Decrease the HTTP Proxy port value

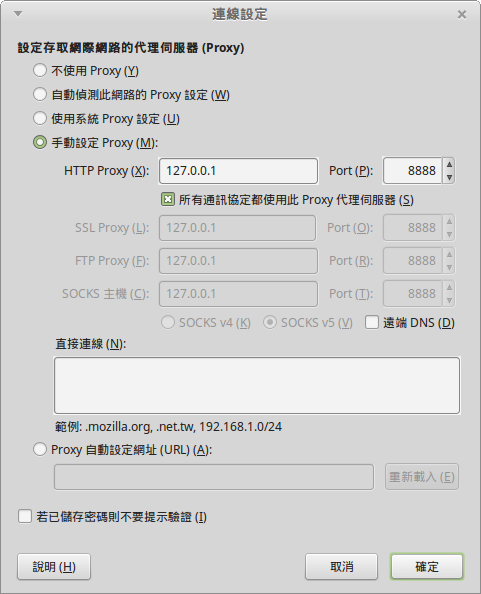click(x=449, y=177)
